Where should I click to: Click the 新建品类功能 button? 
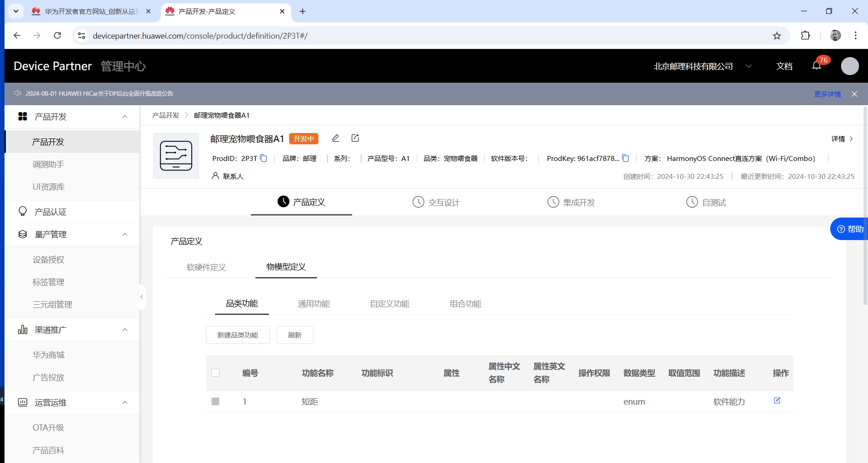237,335
